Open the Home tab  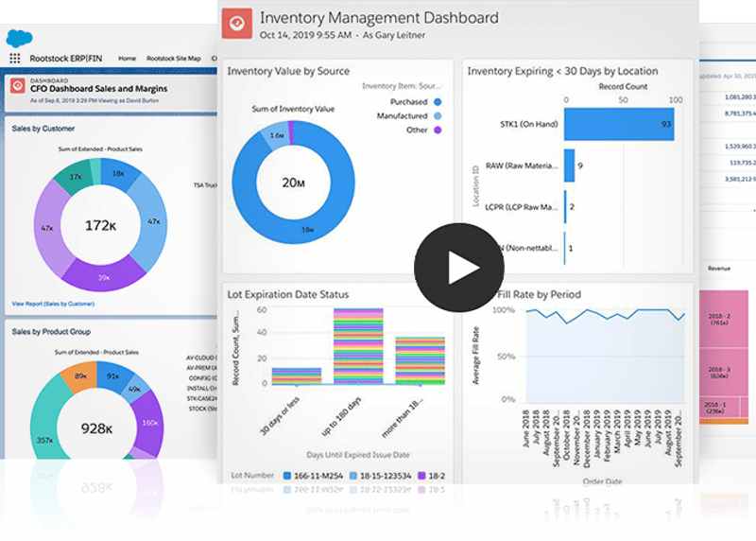(127, 59)
